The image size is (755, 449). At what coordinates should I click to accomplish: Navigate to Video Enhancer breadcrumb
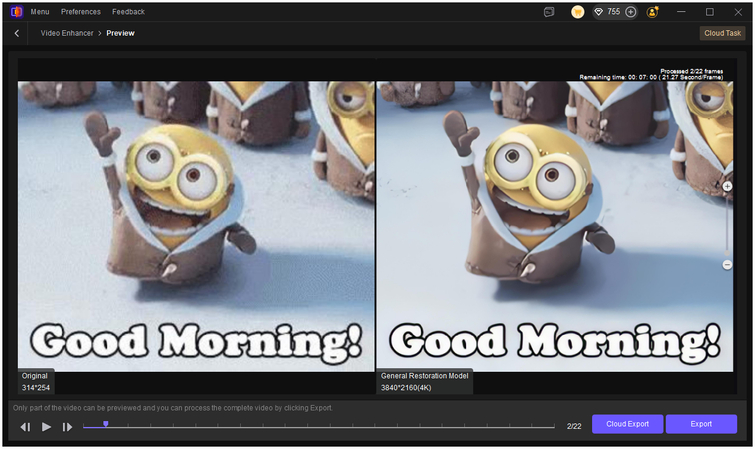click(67, 33)
